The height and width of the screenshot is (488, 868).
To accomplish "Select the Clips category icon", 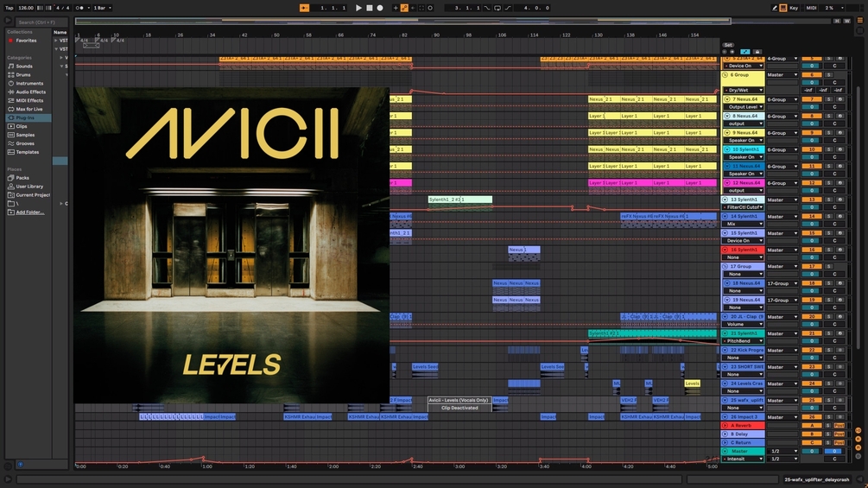I will [11, 126].
